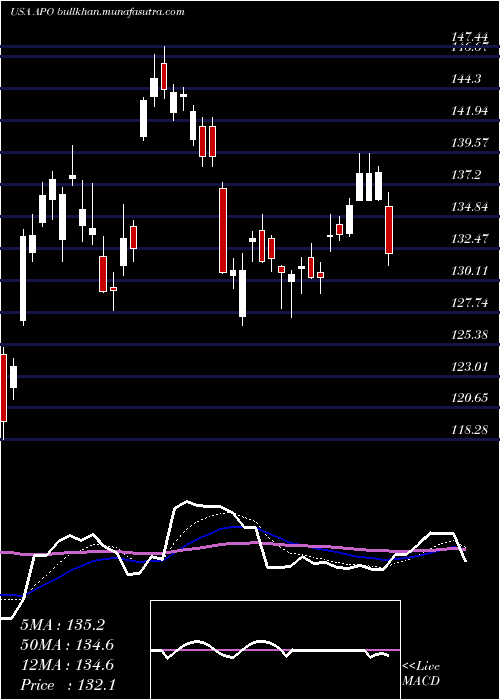The height and width of the screenshot is (700, 500).
Task: Click the 12MA : 134.6 readout
Action: coord(67,665)
